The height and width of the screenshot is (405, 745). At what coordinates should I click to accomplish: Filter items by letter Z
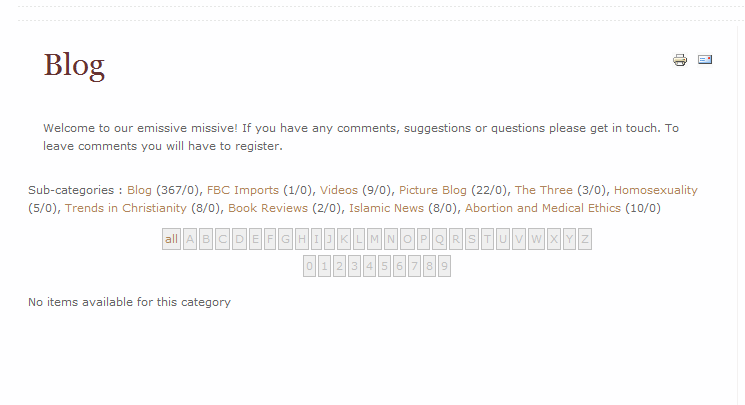click(x=585, y=239)
